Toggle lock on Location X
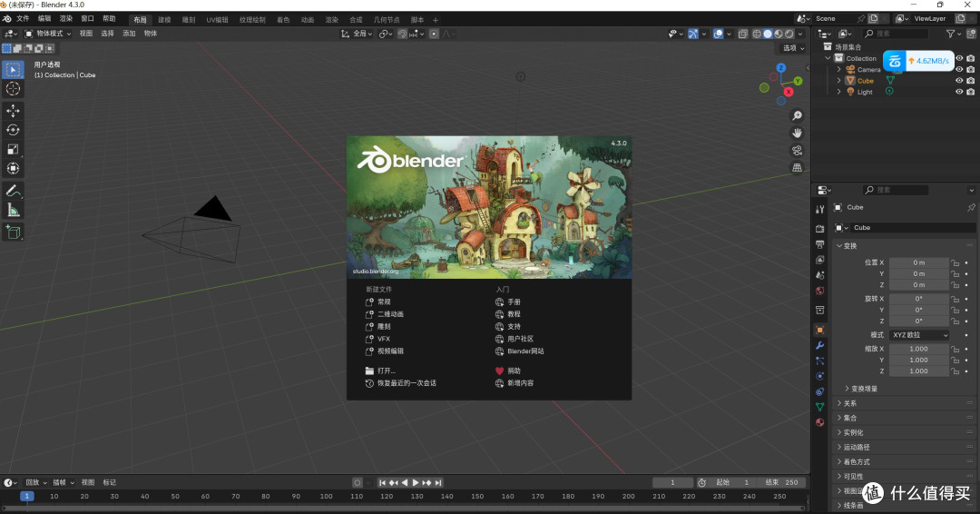This screenshot has height=514, width=980. click(x=955, y=262)
